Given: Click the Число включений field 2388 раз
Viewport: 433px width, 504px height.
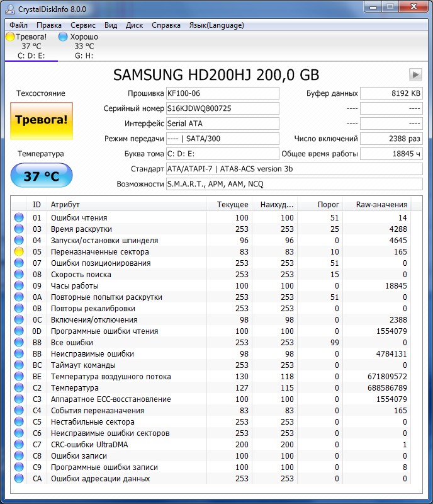Looking at the screenshot, I should point(391,139).
